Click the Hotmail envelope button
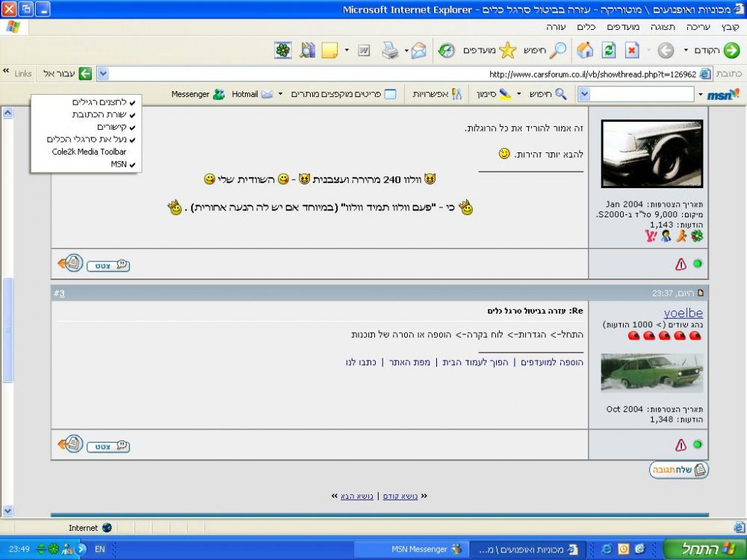The image size is (747, 560). (252, 94)
